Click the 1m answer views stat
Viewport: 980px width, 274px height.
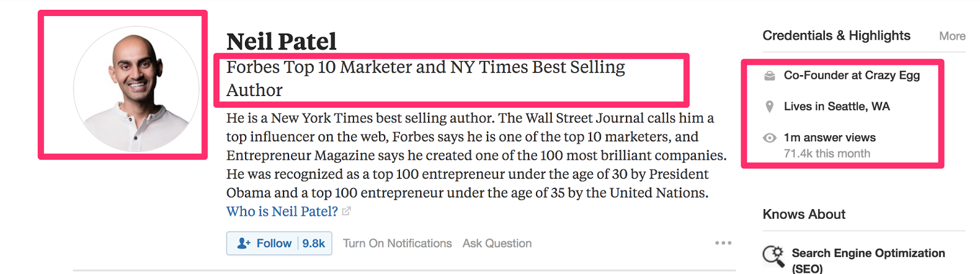pyautogui.click(x=830, y=138)
